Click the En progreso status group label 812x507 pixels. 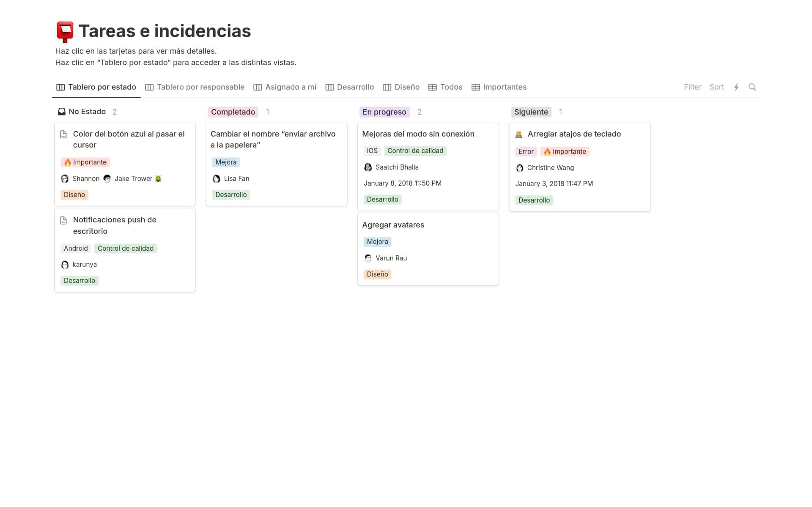(x=384, y=112)
